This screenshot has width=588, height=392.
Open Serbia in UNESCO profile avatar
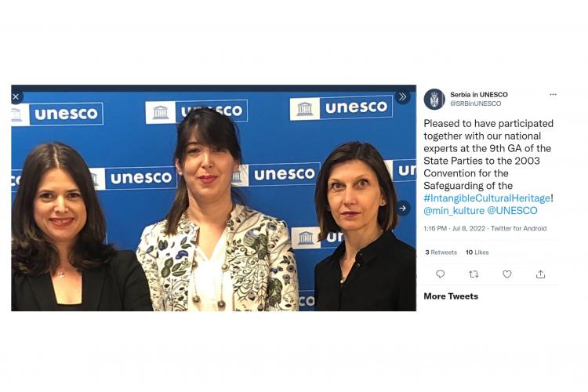pos(434,99)
